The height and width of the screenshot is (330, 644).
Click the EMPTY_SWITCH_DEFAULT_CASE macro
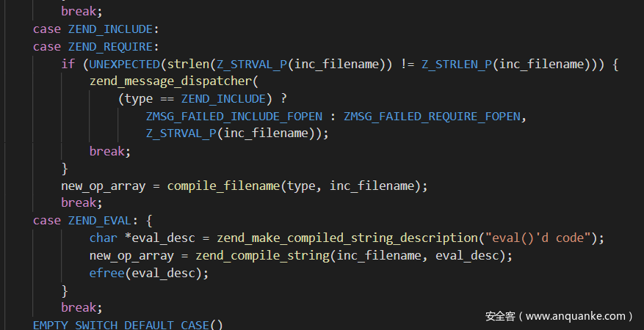(x=121, y=325)
